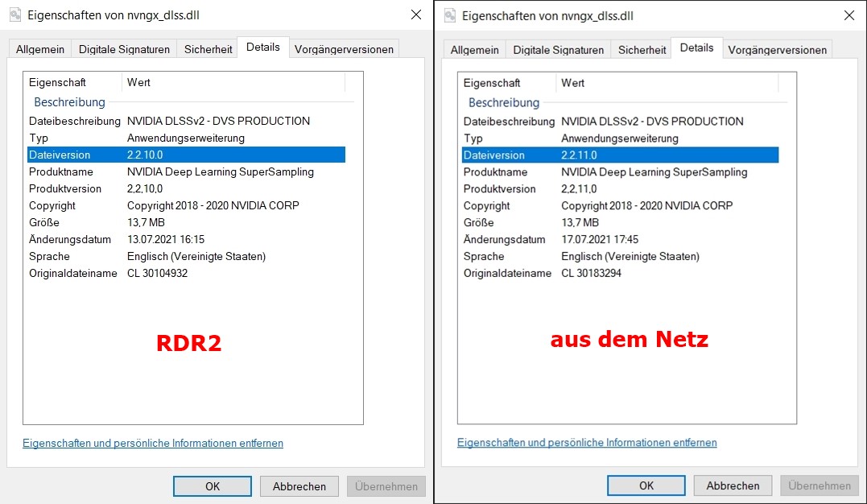This screenshot has width=867, height=504.
Task: Select Originaldateiname CL 30183294 row
Action: pyautogui.click(x=620, y=273)
